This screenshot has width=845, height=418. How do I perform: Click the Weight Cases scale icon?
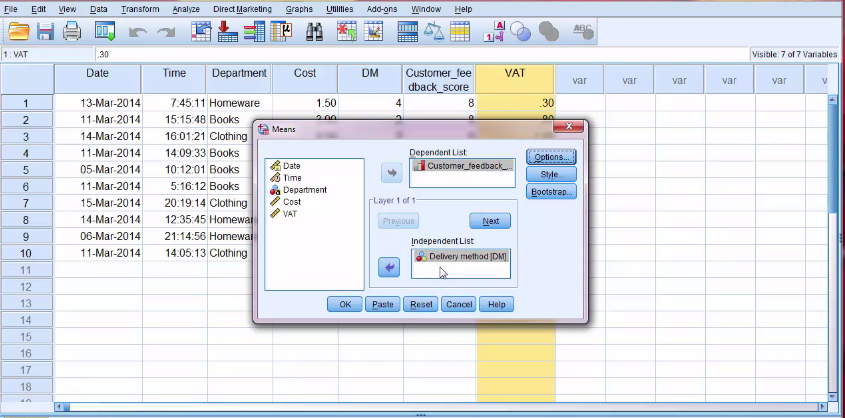coord(434,32)
